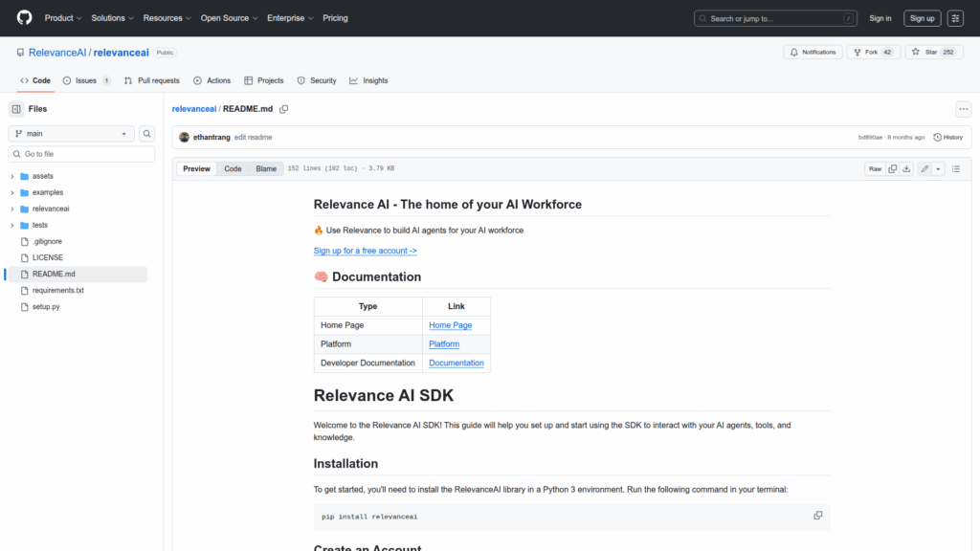This screenshot has height=551, width=980.
Task: Select README.md in file tree
Action: [78, 274]
